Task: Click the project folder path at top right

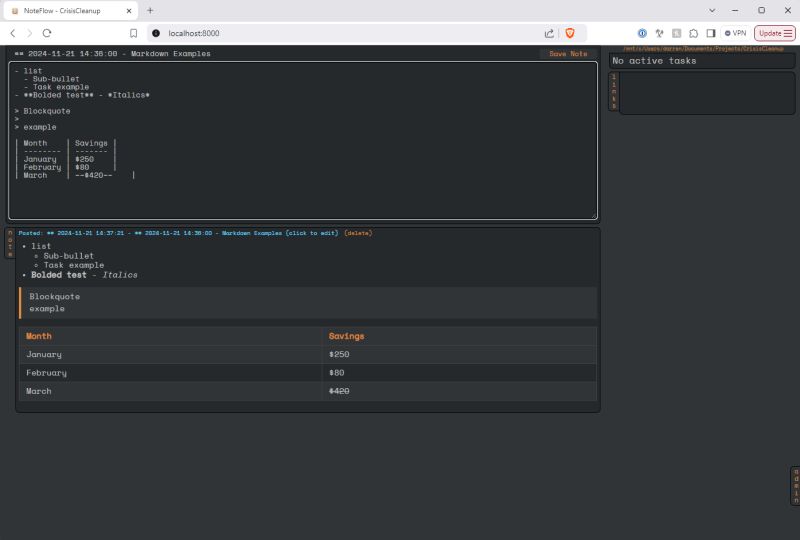Action: tap(703, 48)
